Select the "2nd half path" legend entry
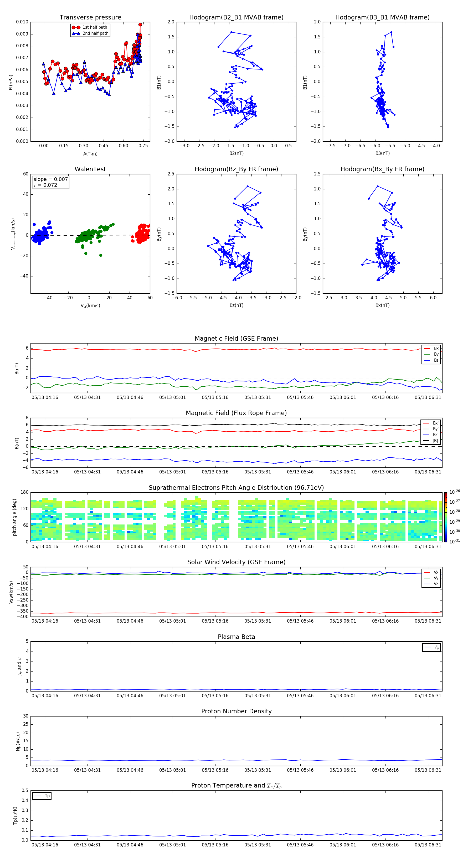Image resolution: width=473 pixels, height=868 pixels. [90, 33]
